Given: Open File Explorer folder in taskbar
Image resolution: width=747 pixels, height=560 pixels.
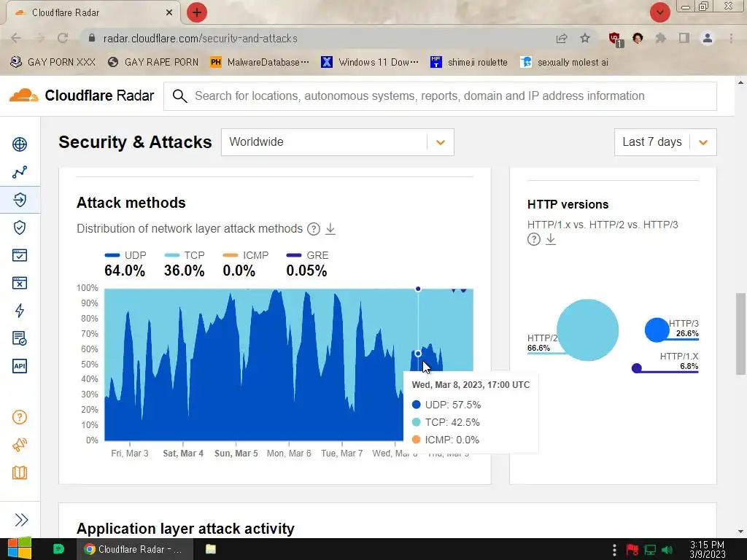Looking at the screenshot, I should (211, 549).
